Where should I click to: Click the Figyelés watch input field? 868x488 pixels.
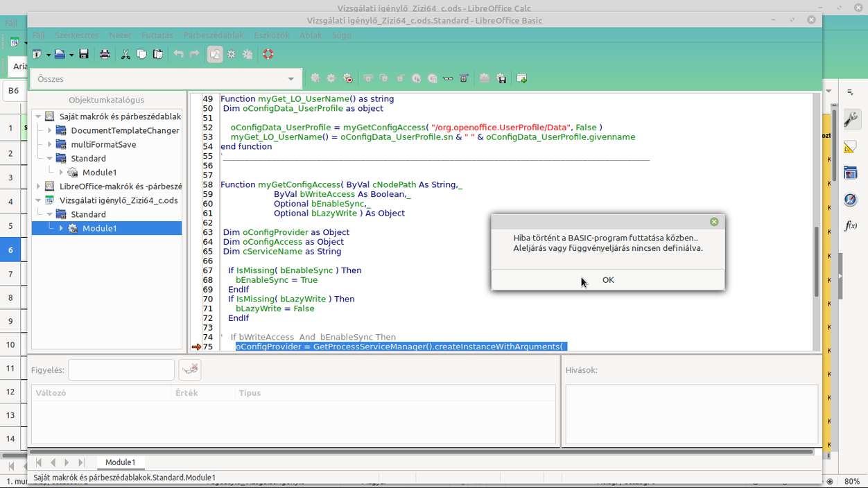pos(121,370)
